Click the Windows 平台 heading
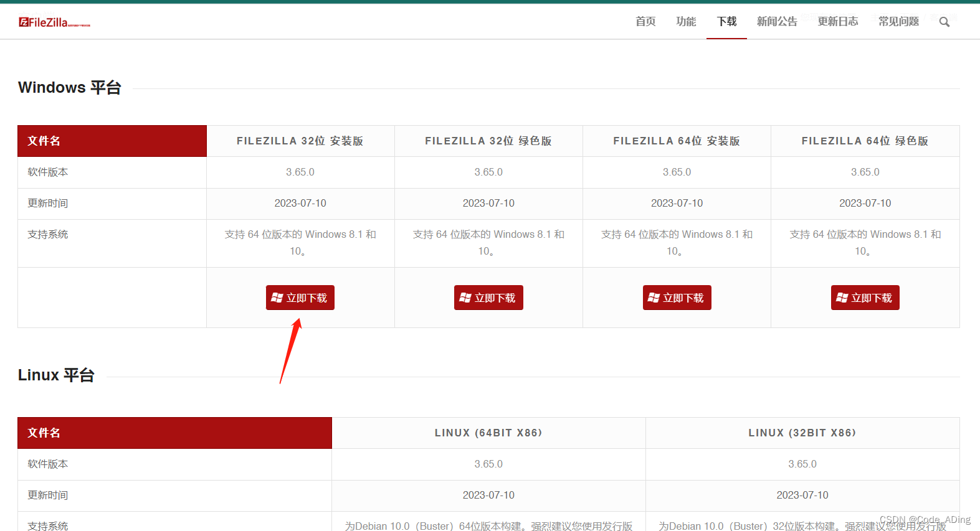The image size is (980, 531). point(70,88)
